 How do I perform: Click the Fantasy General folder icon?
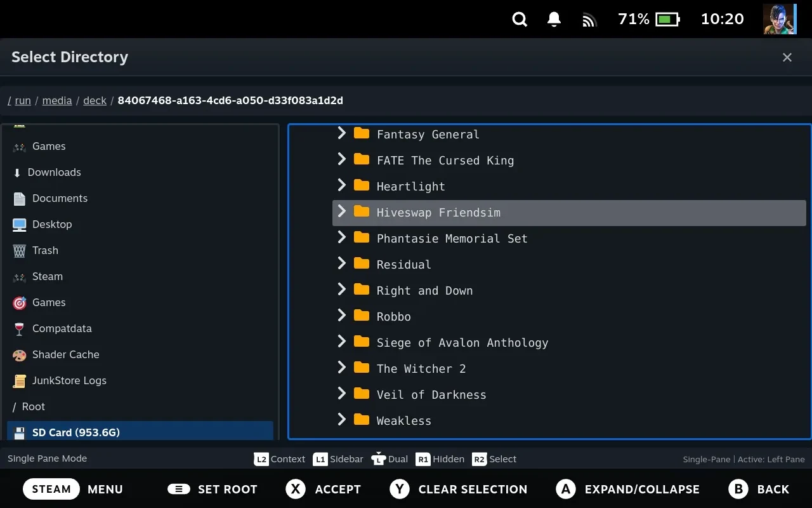tap(362, 133)
